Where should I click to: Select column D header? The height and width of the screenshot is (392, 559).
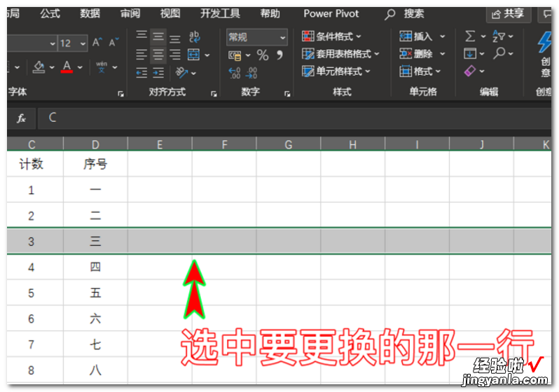click(x=95, y=144)
